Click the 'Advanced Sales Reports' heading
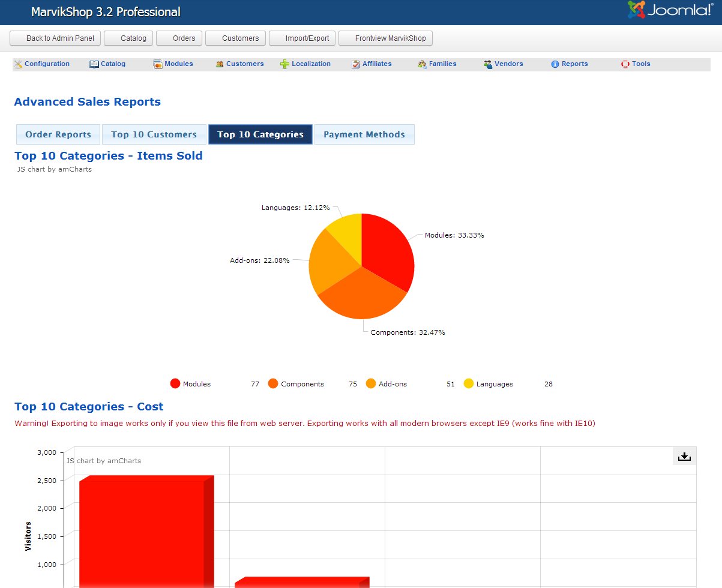722x588 pixels. pos(88,102)
